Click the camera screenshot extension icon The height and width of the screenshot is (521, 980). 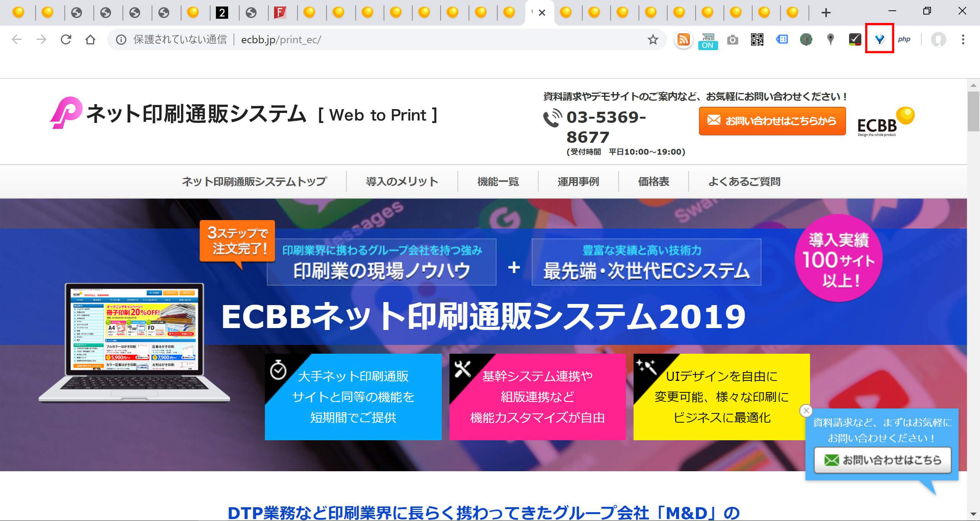tap(732, 40)
